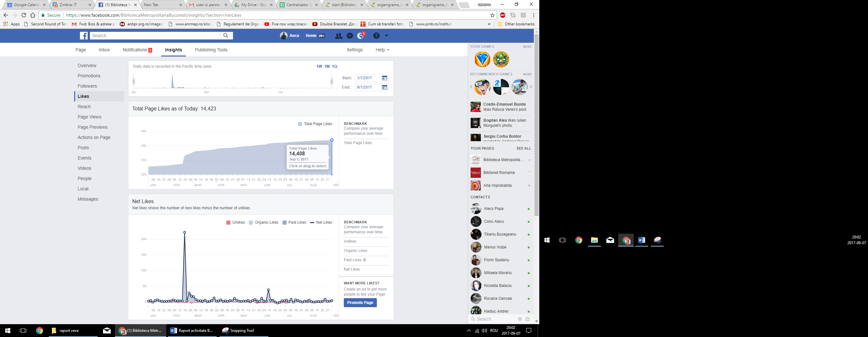Click new message compose icon in chat

(528, 319)
